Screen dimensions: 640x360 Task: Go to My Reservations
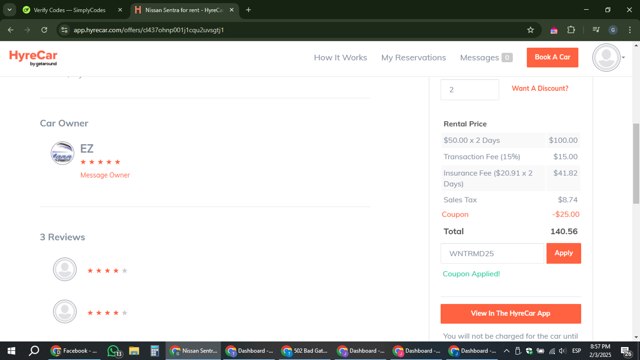413,58
